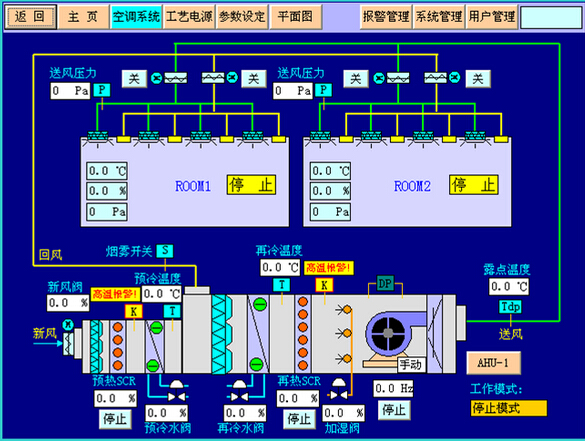
Task: Toggle fan manual mode button
Action: tap(411, 365)
